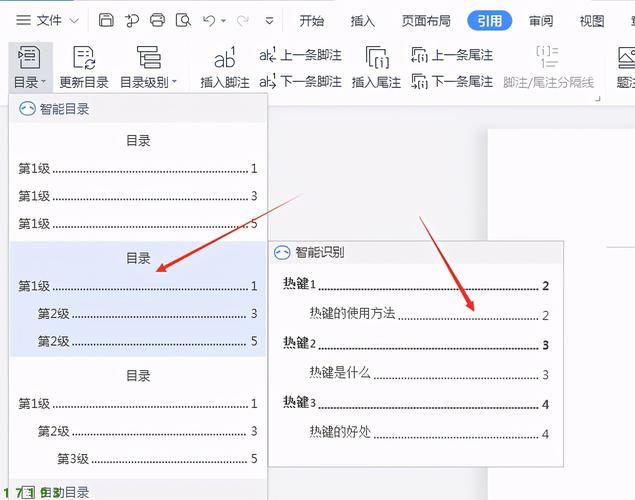Click the 脚注/尾注分隔线 icon
Screen dimensions: 635x500
point(547,57)
